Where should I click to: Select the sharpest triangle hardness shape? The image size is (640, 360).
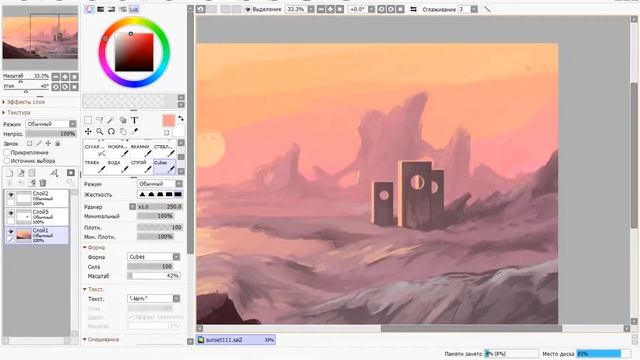tap(142, 194)
